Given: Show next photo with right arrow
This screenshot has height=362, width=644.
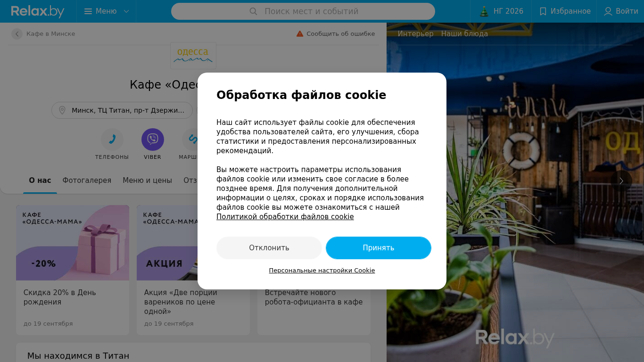Looking at the screenshot, I should tap(621, 181).
